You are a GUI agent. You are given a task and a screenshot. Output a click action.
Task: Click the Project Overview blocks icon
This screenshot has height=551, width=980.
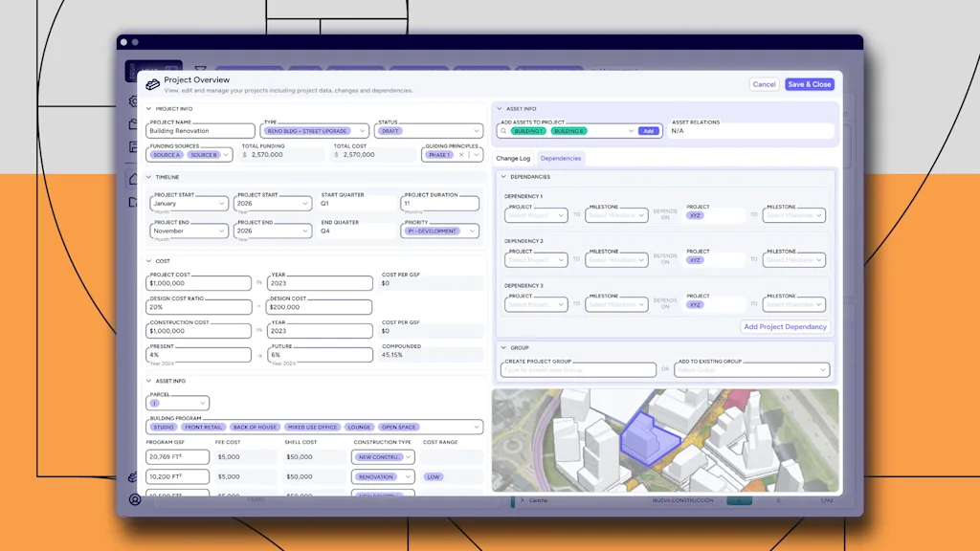pos(152,84)
